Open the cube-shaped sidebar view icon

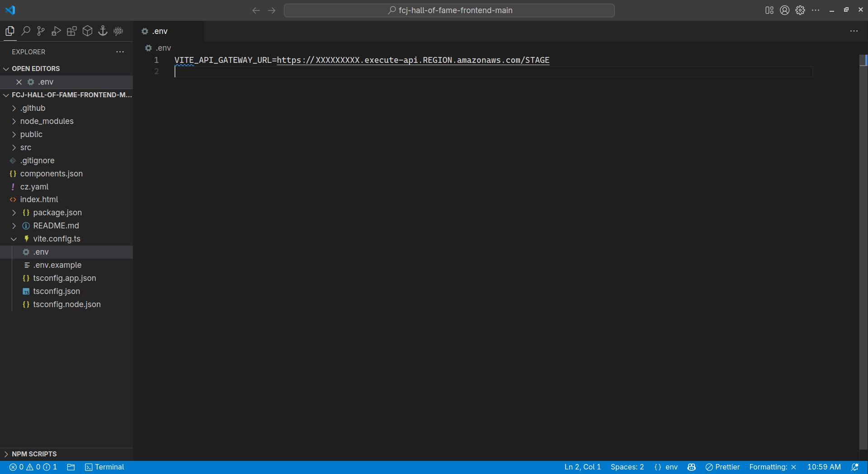[x=87, y=31]
